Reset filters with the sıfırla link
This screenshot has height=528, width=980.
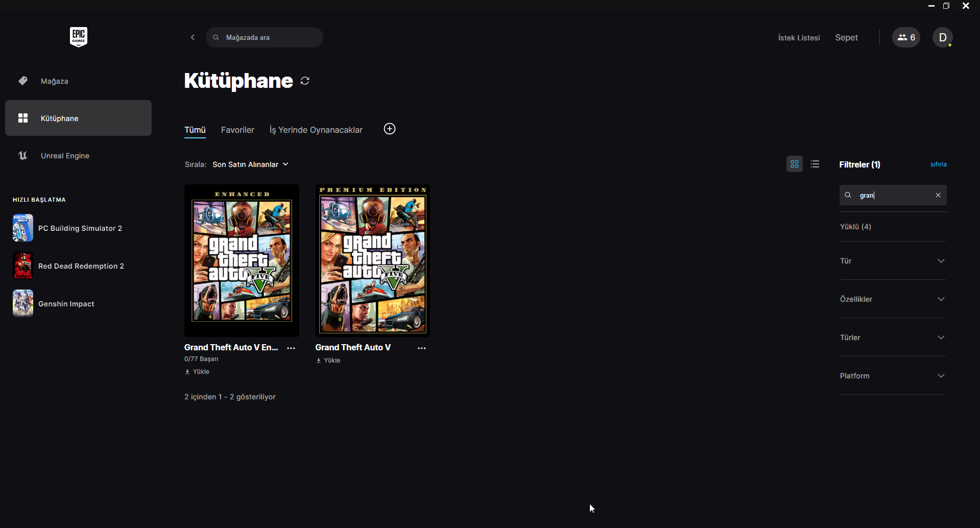[x=939, y=164]
